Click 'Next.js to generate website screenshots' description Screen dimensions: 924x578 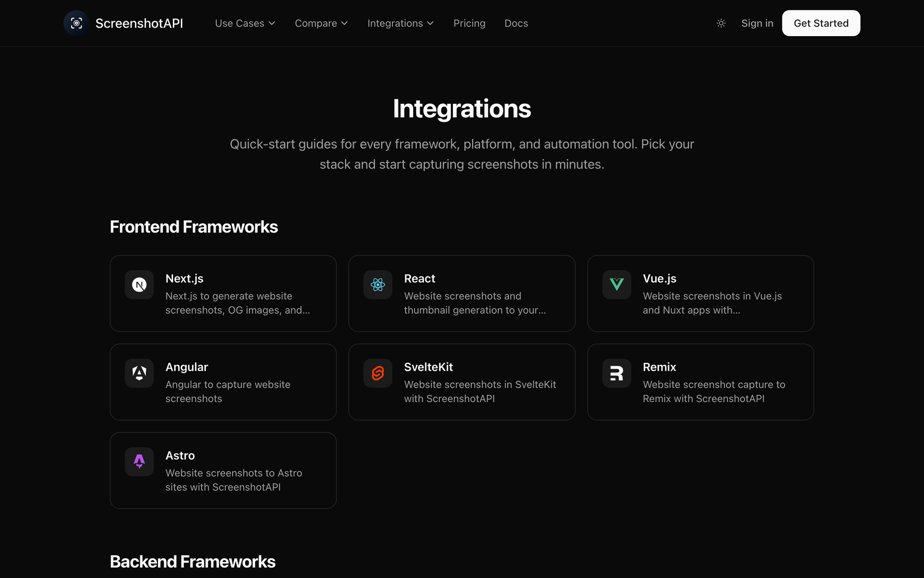238,303
